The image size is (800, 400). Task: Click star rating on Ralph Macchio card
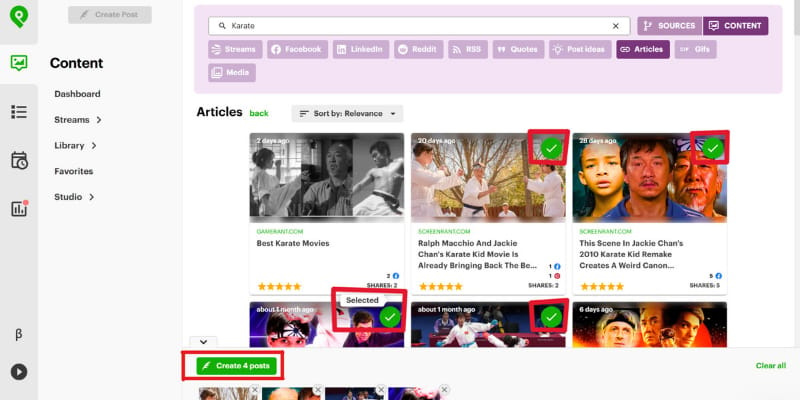(440, 287)
